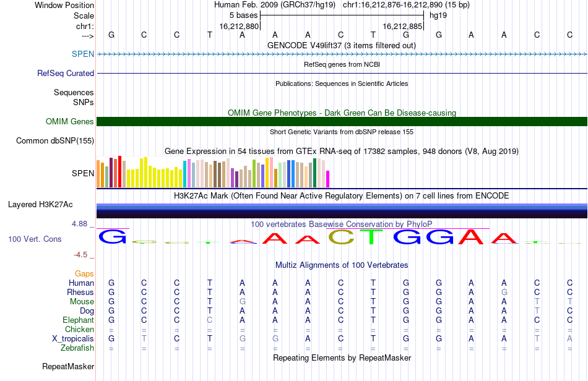Click the dark green OMIM Genes bar
The width and height of the screenshot is (588, 381).
[342, 121]
